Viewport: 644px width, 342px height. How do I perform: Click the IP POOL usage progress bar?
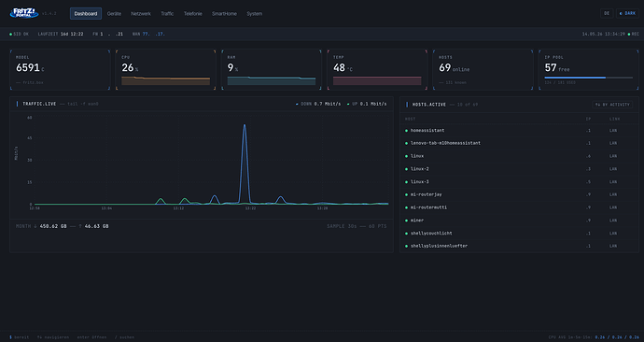tap(589, 78)
